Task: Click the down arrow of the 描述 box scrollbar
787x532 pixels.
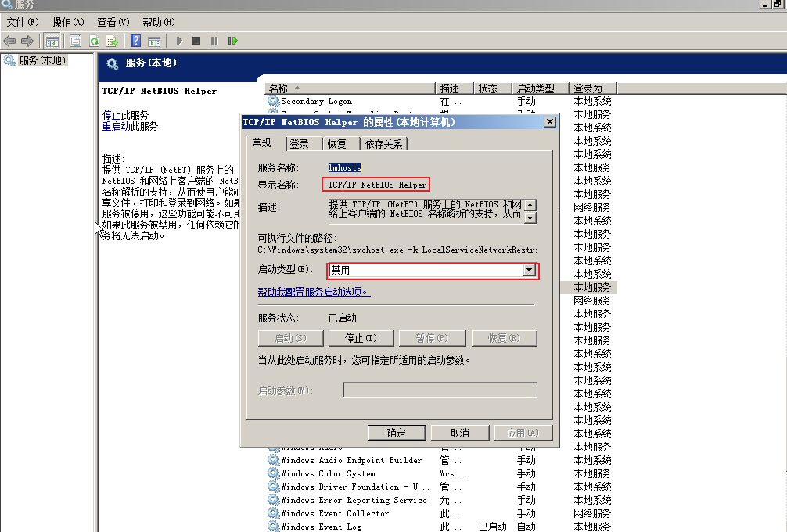Action: pyautogui.click(x=530, y=217)
